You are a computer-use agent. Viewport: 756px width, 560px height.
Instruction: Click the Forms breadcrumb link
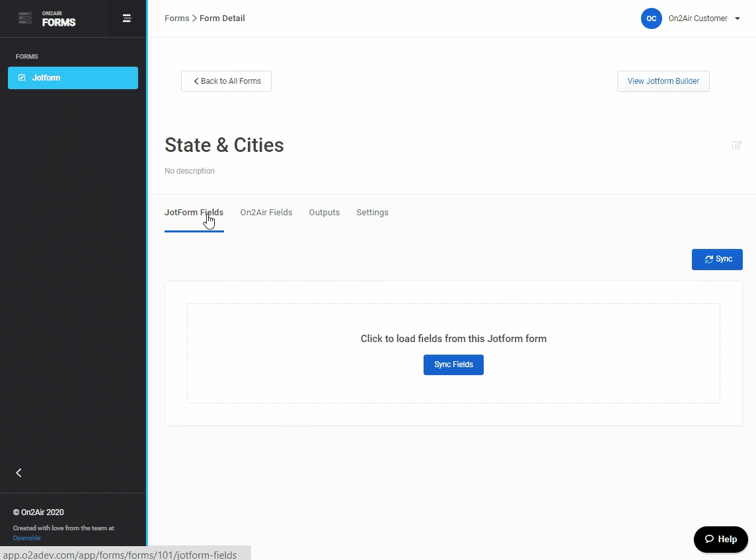point(176,18)
